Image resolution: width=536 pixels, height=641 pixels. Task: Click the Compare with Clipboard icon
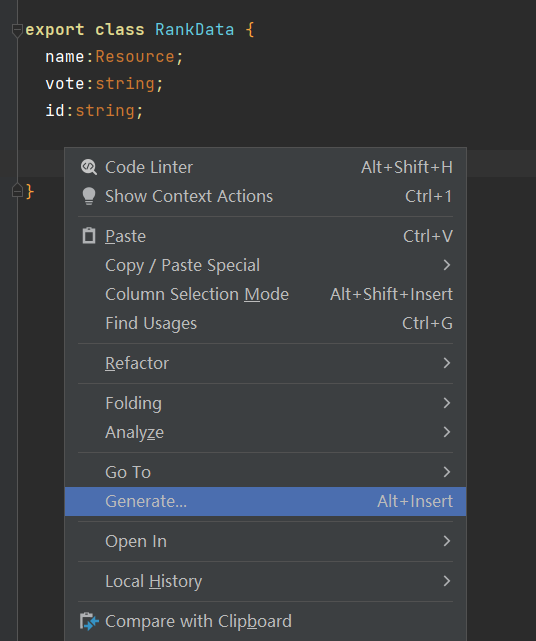(89, 621)
